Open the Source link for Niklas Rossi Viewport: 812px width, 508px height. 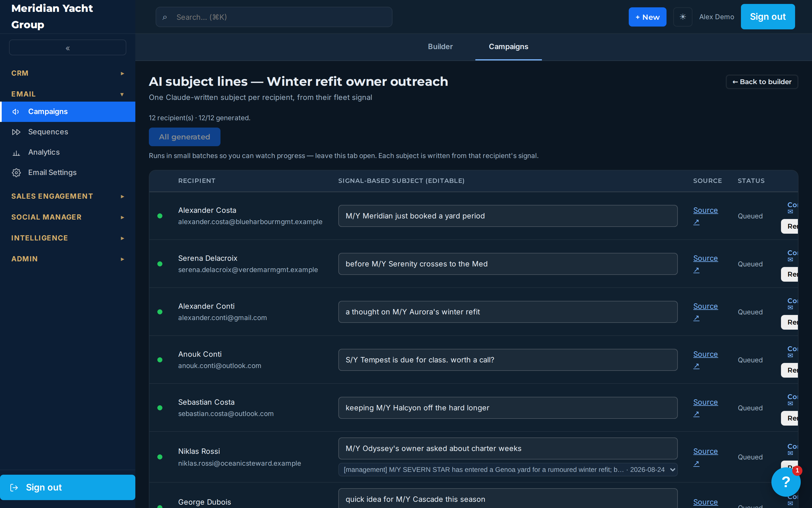point(705,451)
